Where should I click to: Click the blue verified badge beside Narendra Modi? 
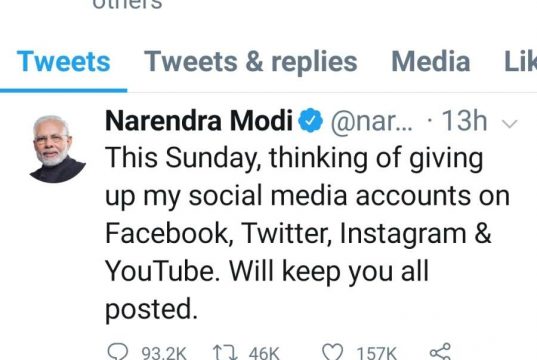click(x=310, y=120)
